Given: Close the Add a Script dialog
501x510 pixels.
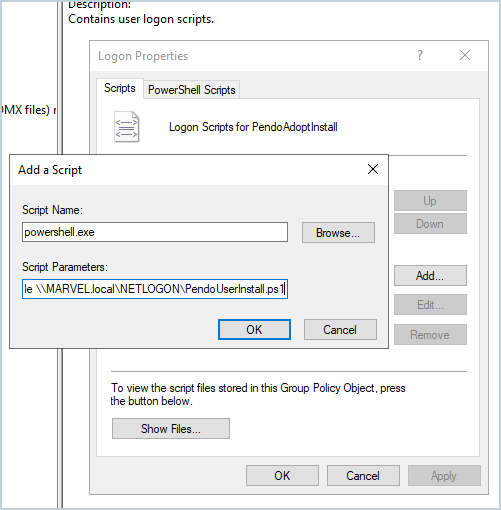Looking at the screenshot, I should point(373,169).
